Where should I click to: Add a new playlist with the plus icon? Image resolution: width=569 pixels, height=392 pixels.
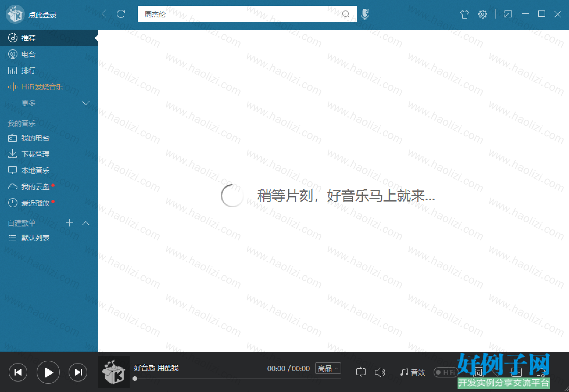[x=69, y=223]
